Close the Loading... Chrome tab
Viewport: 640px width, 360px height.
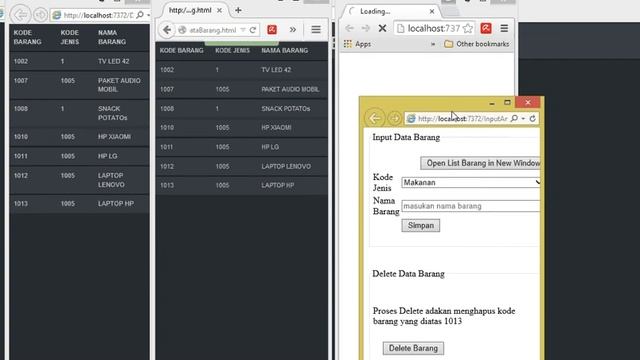coord(432,11)
